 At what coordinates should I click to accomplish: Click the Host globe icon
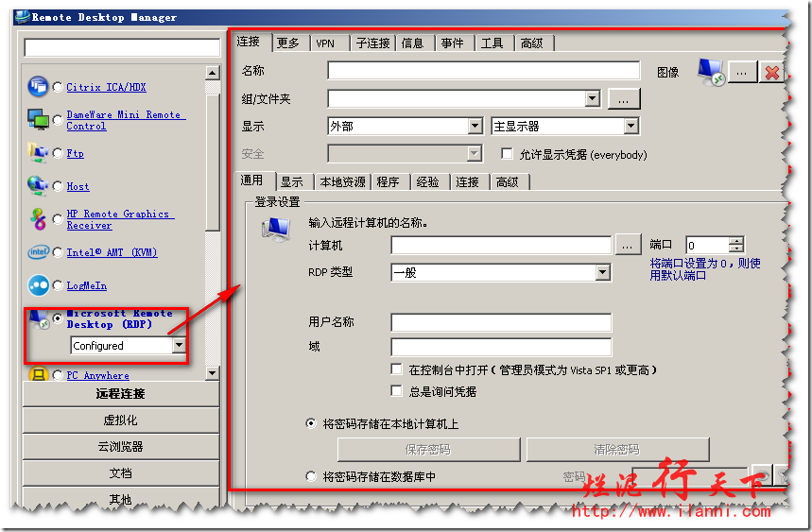coord(38,186)
